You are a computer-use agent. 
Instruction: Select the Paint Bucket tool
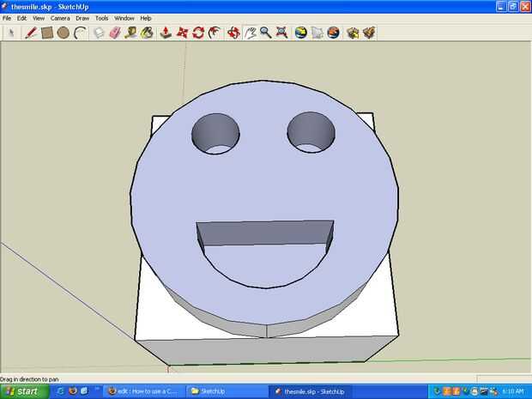(148, 33)
